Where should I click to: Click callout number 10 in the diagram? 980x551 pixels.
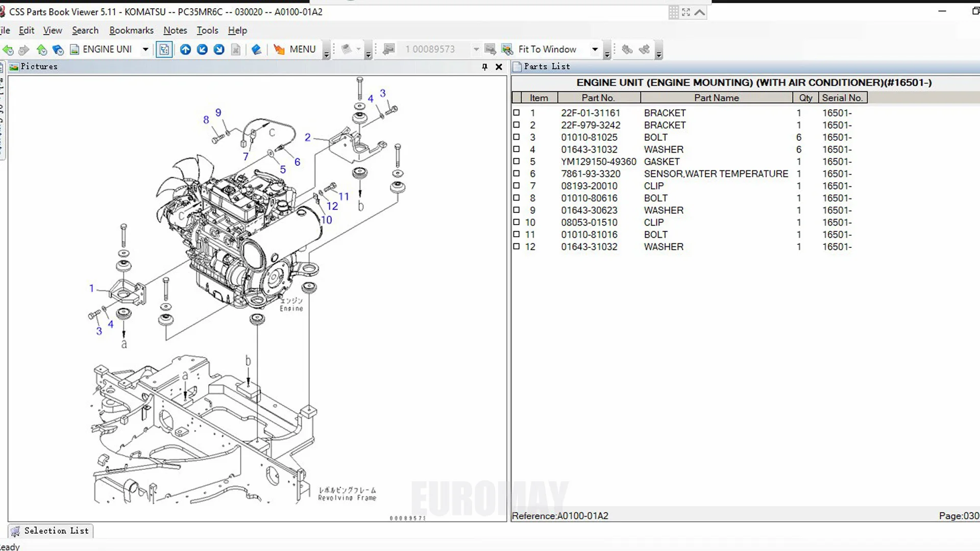pyautogui.click(x=327, y=220)
